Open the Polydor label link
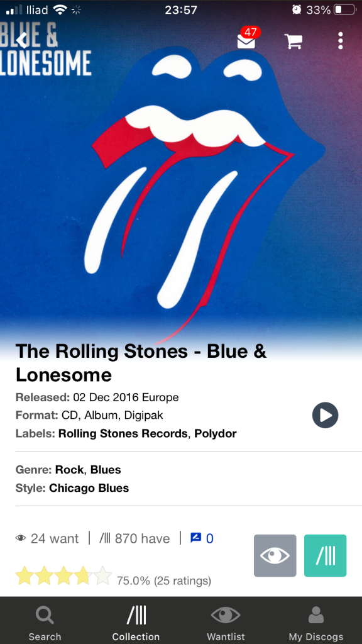 (216, 433)
